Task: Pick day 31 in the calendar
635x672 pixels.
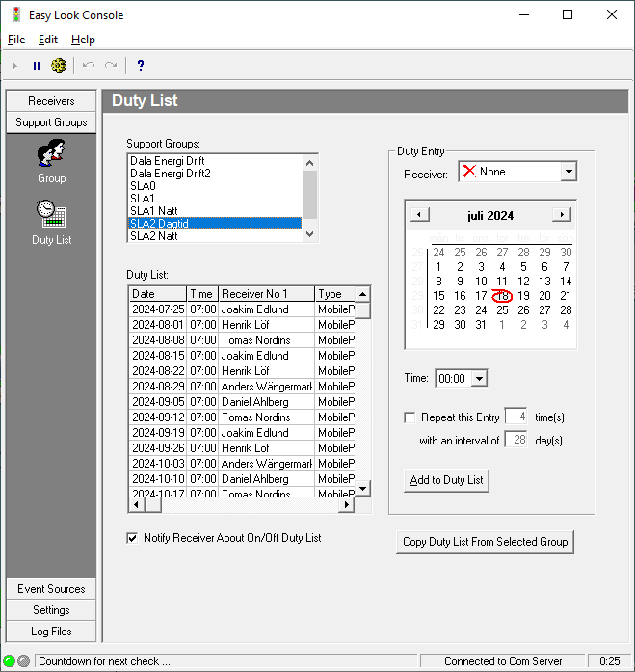Action: click(481, 325)
